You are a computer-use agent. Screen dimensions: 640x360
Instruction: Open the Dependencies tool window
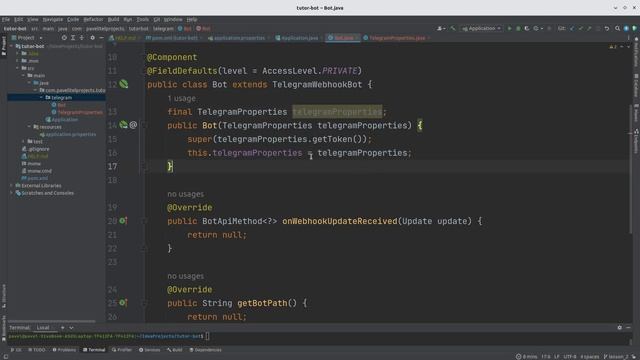click(205, 350)
